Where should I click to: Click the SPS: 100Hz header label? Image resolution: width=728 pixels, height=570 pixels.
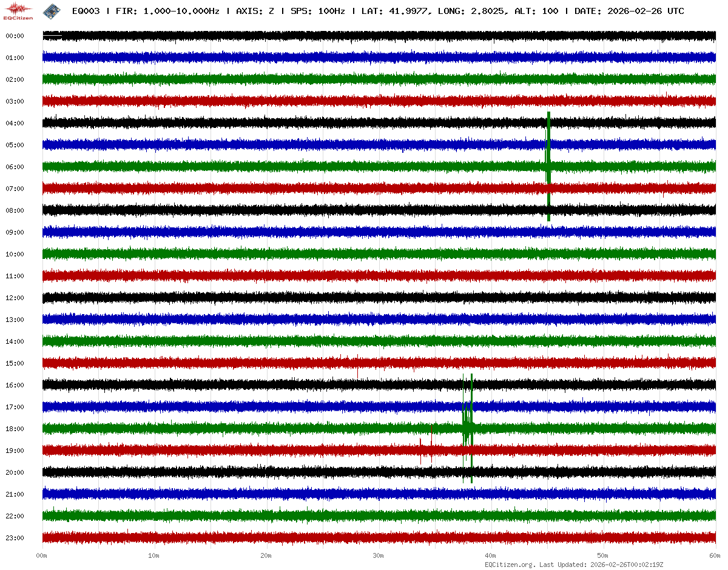pos(318,12)
